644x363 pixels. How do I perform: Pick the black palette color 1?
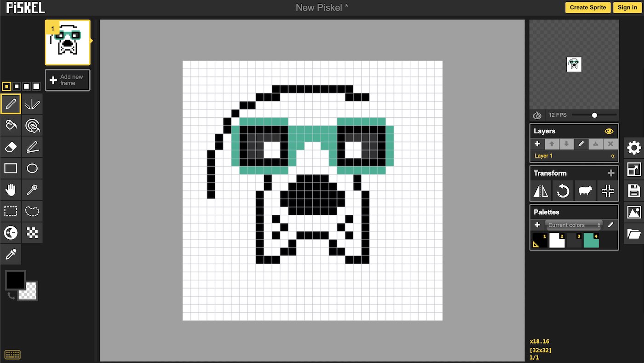tap(540, 240)
